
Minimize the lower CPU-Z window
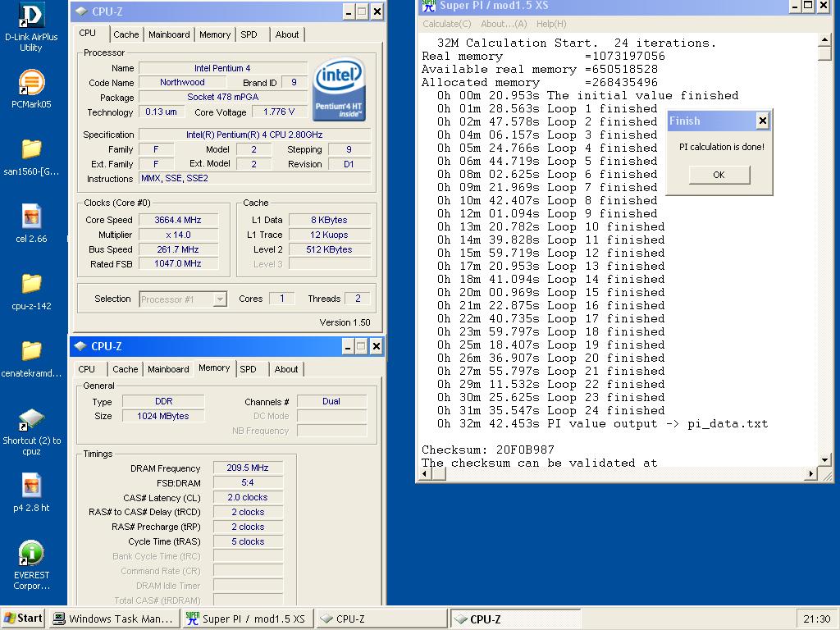348,347
